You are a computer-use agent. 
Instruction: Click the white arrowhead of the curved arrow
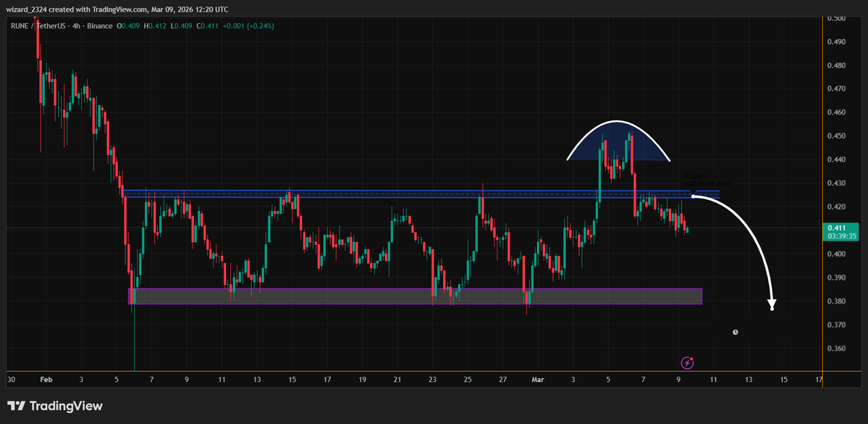point(772,305)
